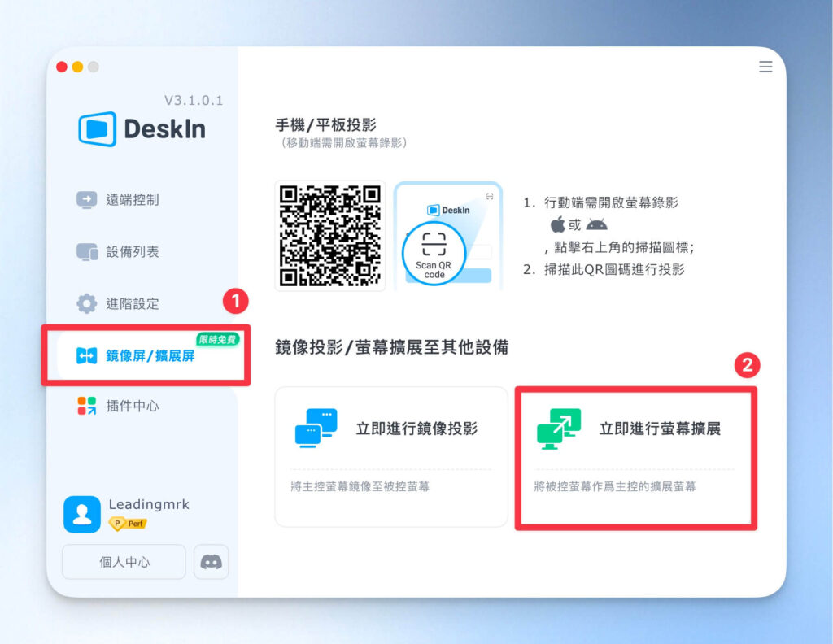Click the 限時免費 limited-time free badge
The height and width of the screenshot is (644, 833).
218,339
